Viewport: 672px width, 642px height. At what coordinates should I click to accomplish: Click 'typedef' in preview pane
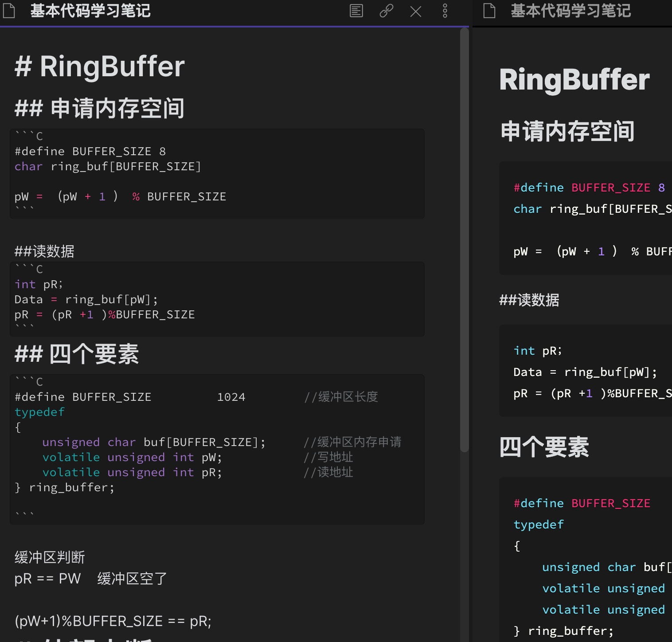click(x=539, y=525)
